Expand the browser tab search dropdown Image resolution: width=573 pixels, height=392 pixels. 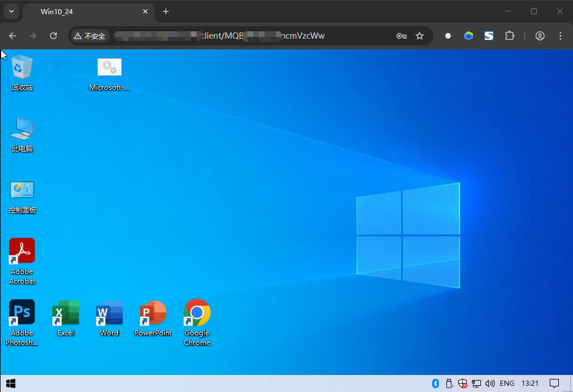11,11
